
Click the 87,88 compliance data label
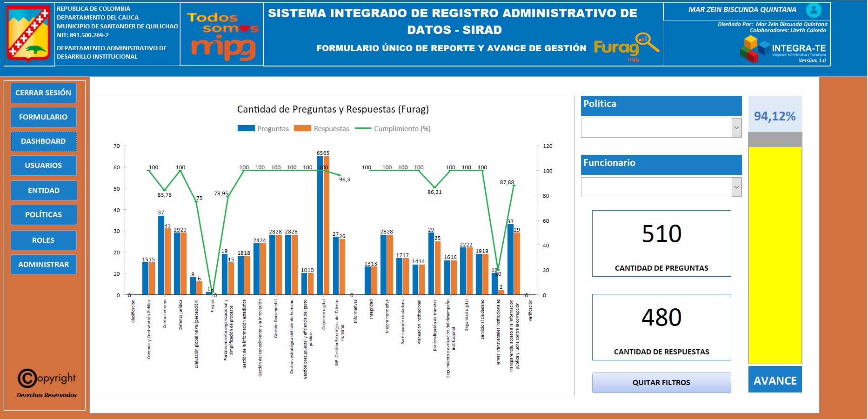pos(507,182)
